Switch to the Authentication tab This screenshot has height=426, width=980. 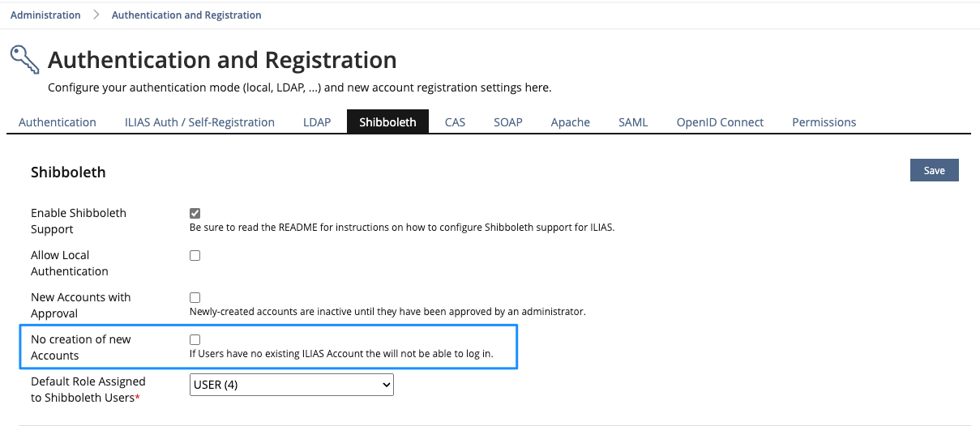click(x=58, y=122)
